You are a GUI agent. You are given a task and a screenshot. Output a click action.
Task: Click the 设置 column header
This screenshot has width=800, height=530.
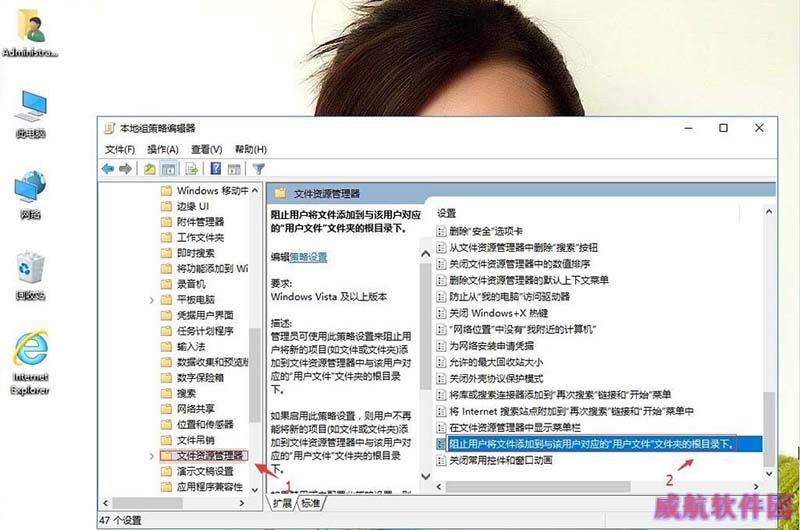[446, 213]
